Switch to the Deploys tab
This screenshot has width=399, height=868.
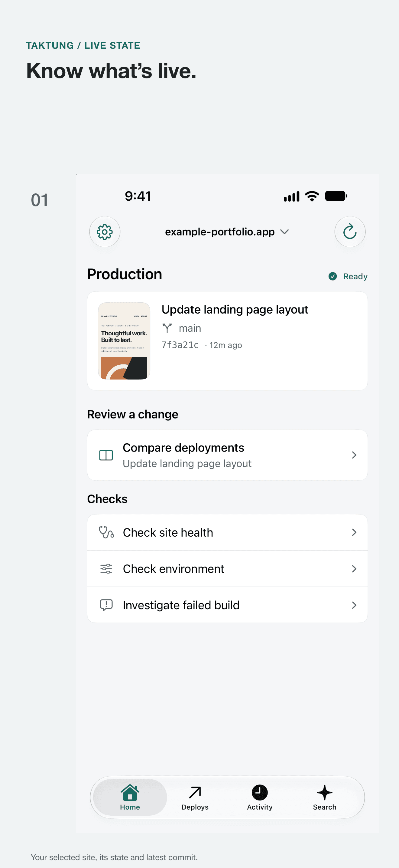click(195, 797)
